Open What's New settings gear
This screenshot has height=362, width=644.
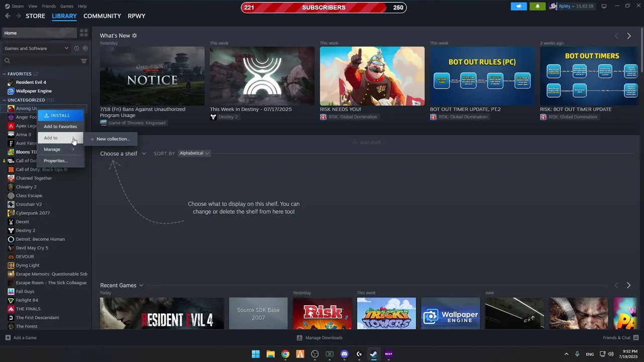click(134, 36)
